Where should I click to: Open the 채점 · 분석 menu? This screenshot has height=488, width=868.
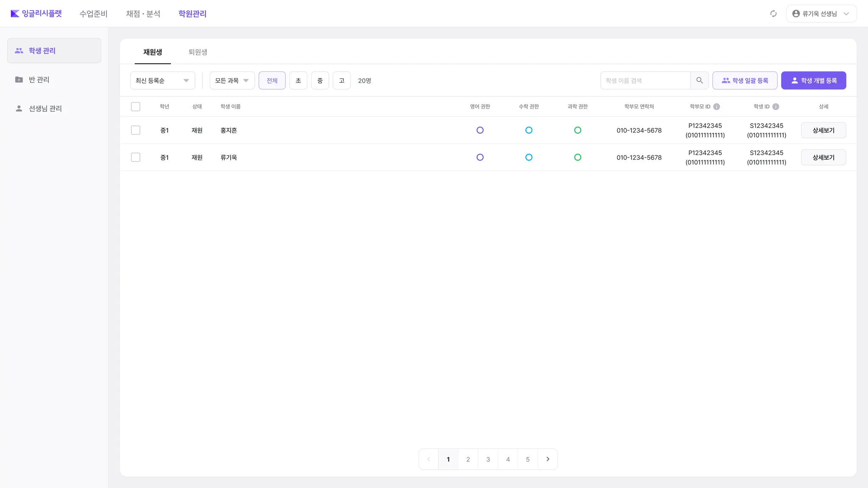coord(143,14)
